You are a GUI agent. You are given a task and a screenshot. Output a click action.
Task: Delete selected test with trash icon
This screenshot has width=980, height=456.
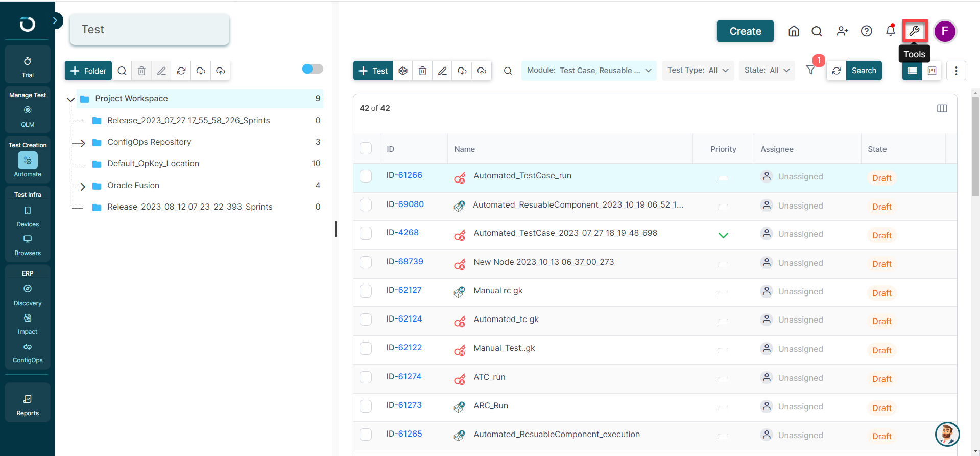(423, 71)
